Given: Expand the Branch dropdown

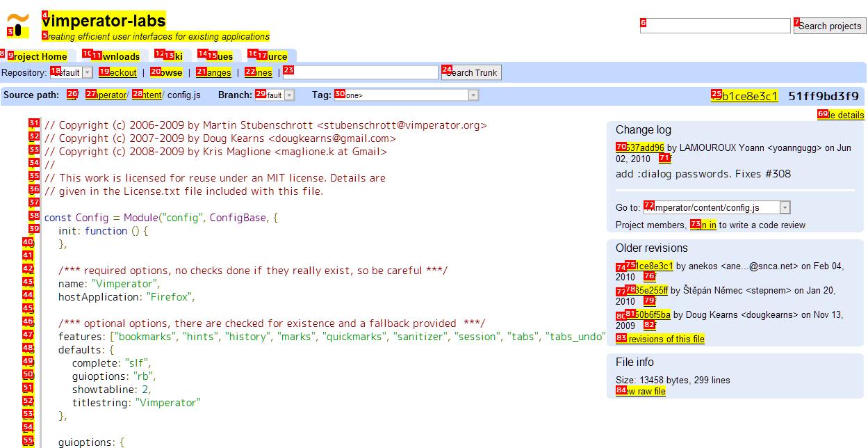Looking at the screenshot, I should pos(275,95).
